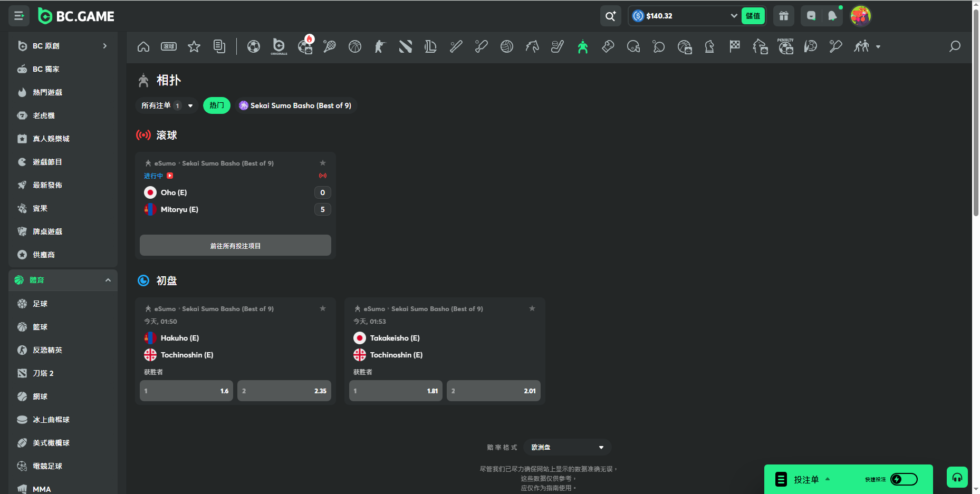This screenshot has height=494, width=980.
Task: Select the cricket sport icon
Action: coord(482,46)
